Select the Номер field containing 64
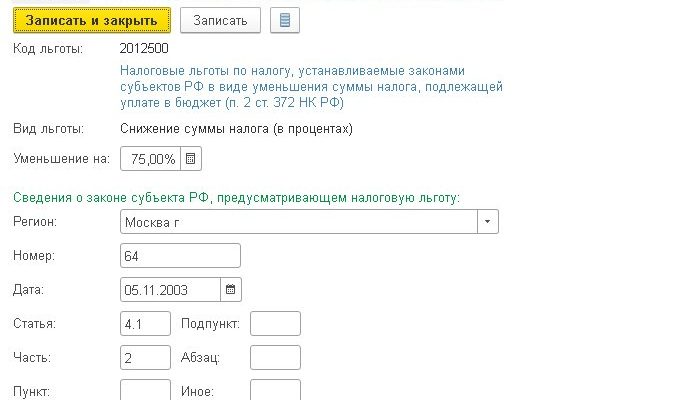This screenshot has width=683, height=400. pyautogui.click(x=180, y=256)
